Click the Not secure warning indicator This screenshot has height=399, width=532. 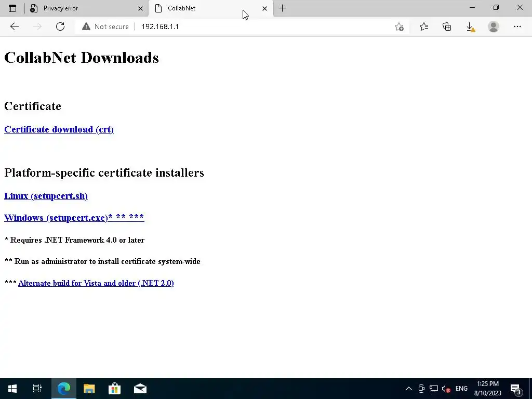[105, 26]
